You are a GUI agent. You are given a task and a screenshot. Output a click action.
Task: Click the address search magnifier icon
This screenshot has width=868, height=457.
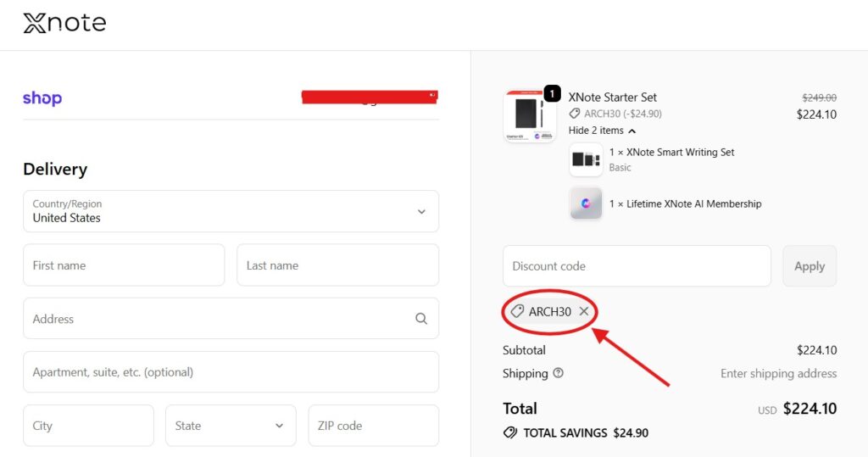[421, 319]
